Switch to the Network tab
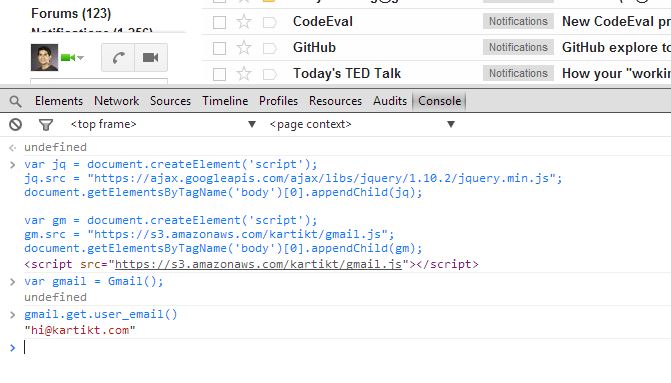Image resolution: width=671 pixels, height=383 pixels. click(116, 101)
